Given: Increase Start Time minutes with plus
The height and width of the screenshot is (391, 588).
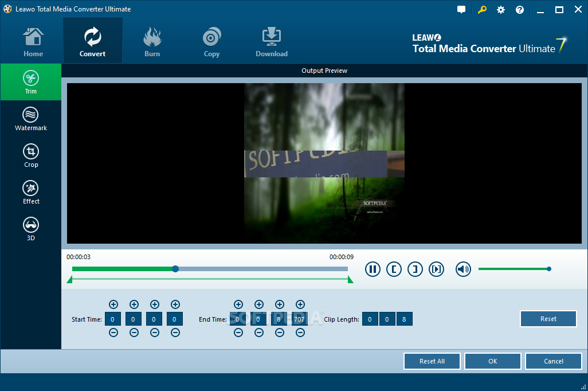Looking at the screenshot, I should click(134, 304).
